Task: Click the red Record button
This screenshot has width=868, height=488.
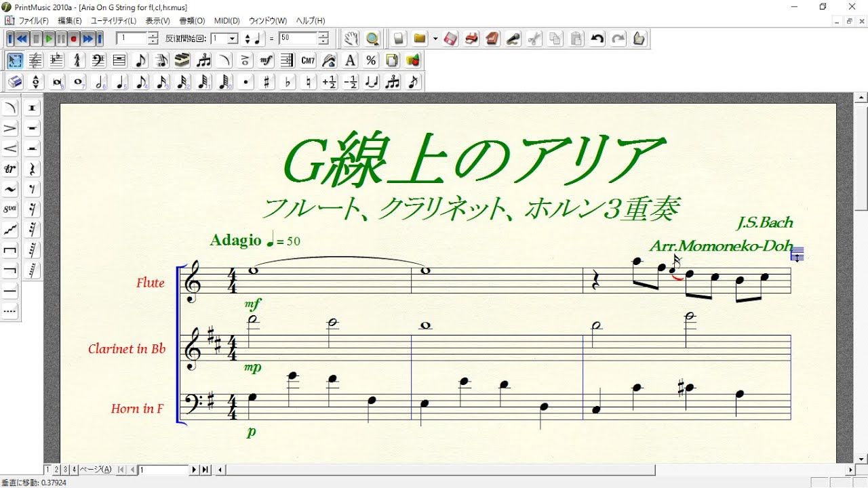Action: pos(74,39)
